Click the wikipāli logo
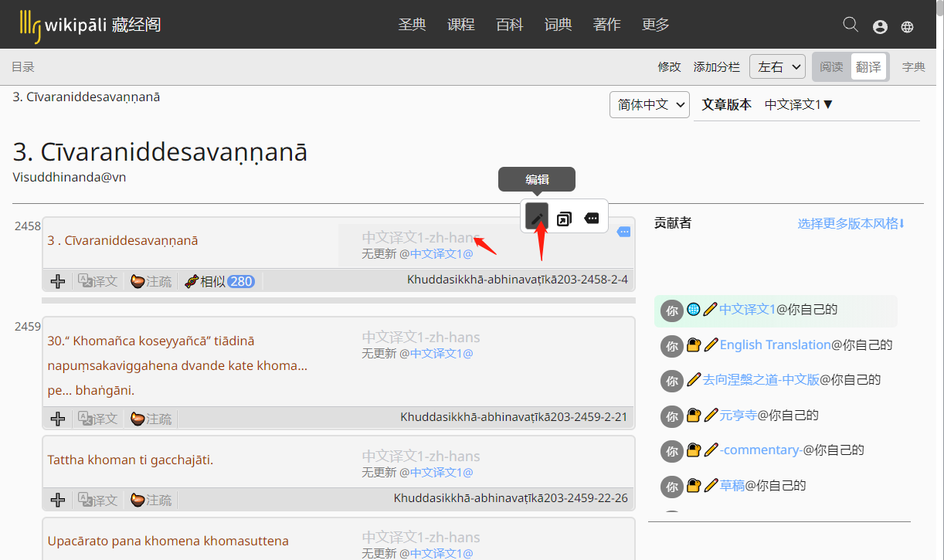This screenshot has width=944, height=560. click(90, 25)
